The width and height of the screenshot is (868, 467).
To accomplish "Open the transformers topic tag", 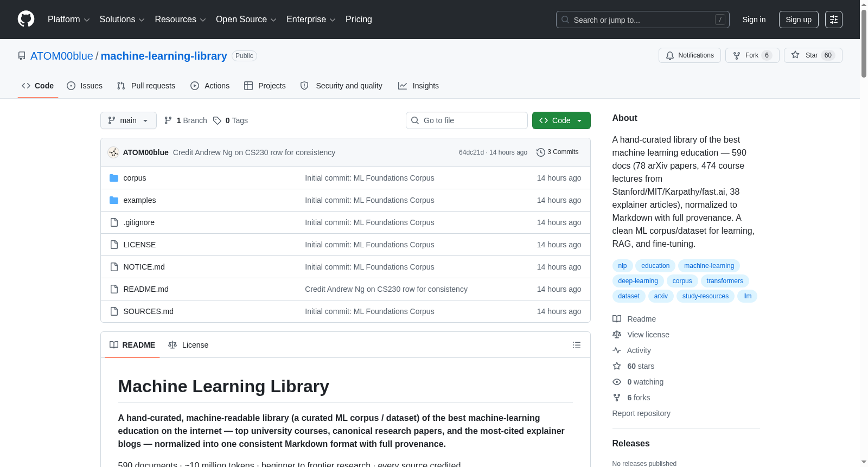I will [x=725, y=281].
